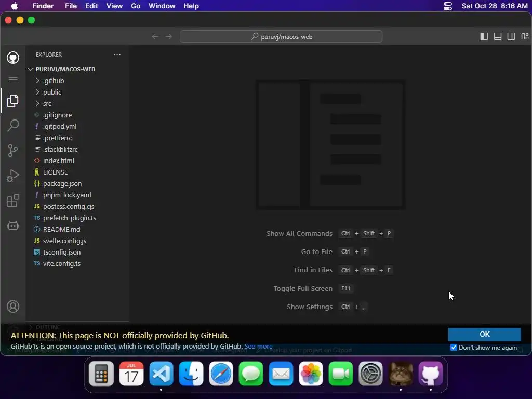Expand the .github folder
Viewport: 532px width, 399px height.
(x=77, y=81)
